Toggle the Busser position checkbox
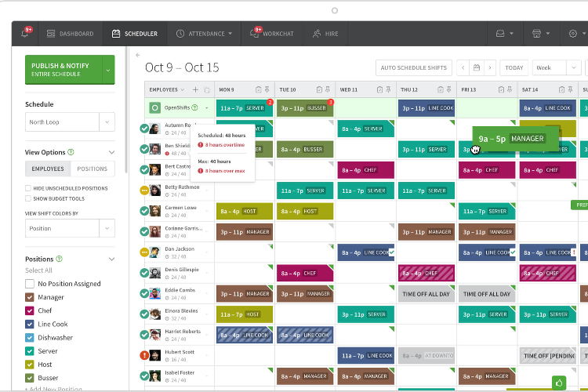 click(x=30, y=378)
